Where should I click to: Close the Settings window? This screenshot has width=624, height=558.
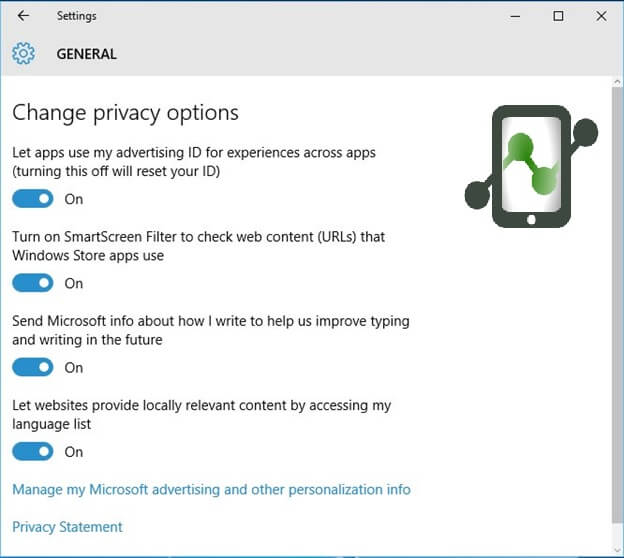pos(601,16)
